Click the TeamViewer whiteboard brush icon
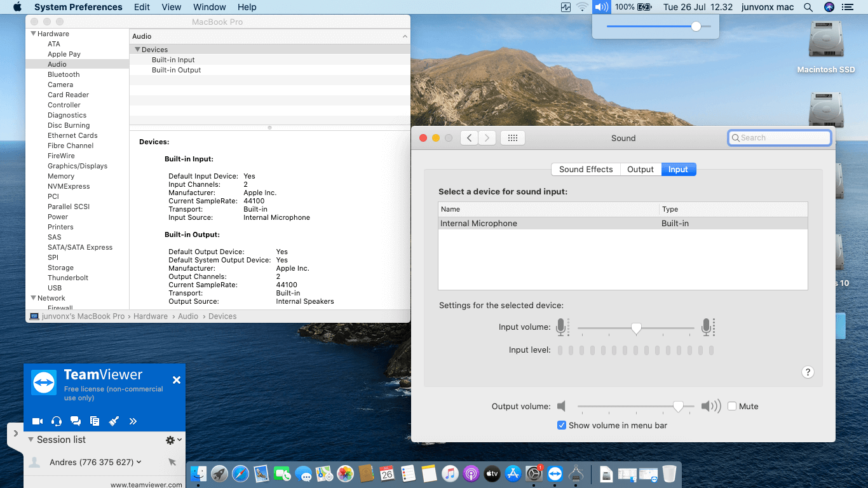This screenshot has width=868, height=488. [x=114, y=421]
